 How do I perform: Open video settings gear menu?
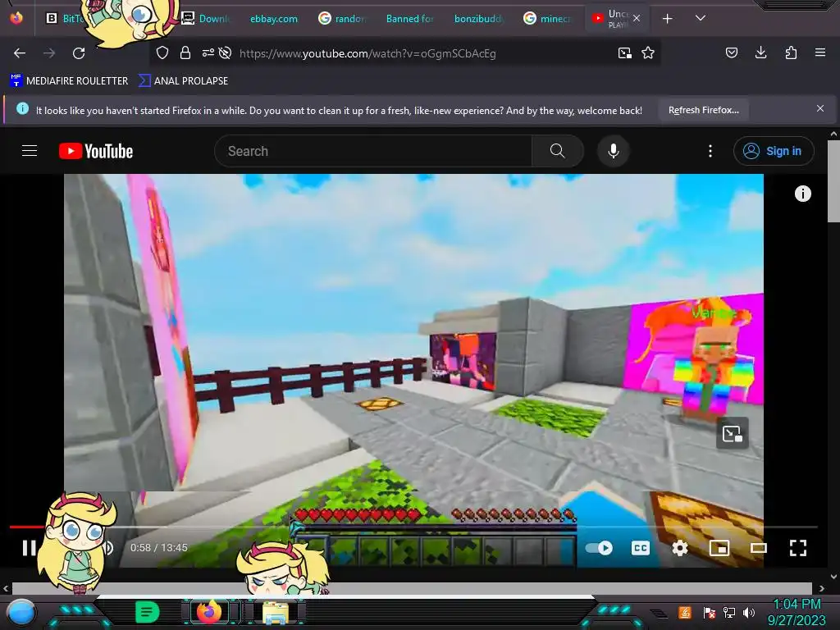(680, 548)
